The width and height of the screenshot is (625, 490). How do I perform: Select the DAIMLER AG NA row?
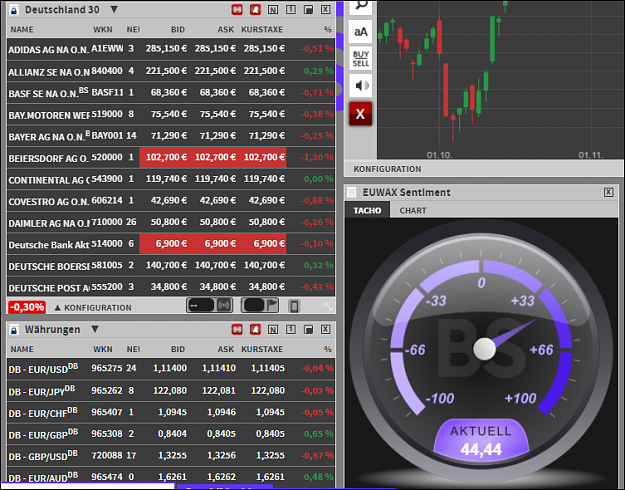click(171, 222)
